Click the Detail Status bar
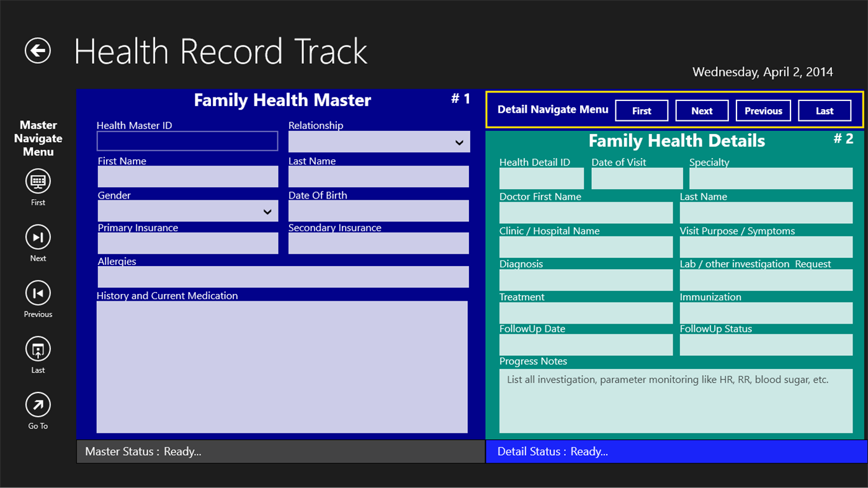The width and height of the screenshot is (868, 488). [676, 451]
